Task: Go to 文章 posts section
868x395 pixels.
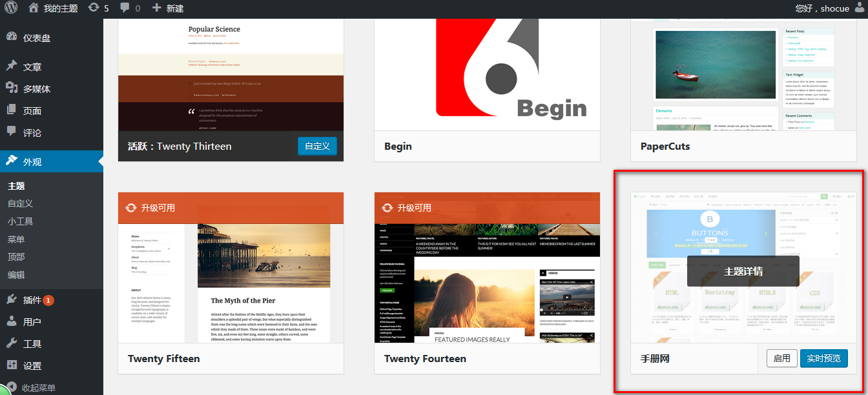Action: (32, 67)
